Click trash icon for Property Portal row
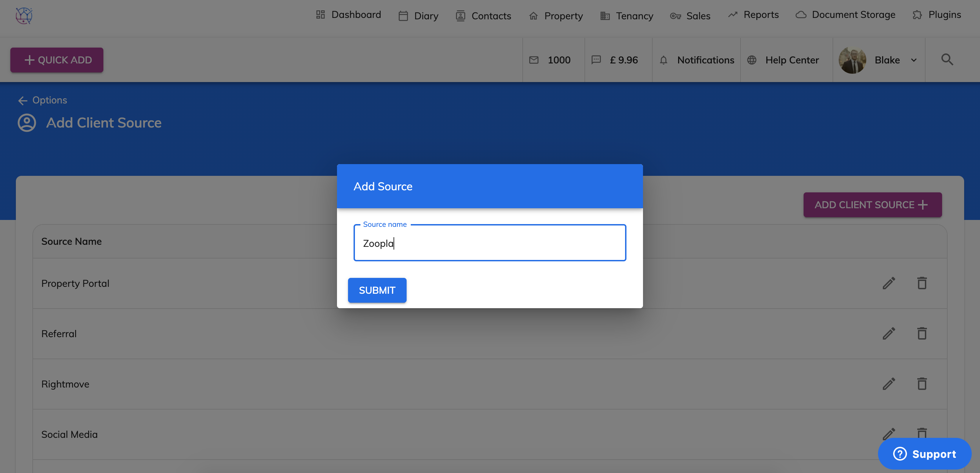Viewport: 980px width, 473px height. 921,283
